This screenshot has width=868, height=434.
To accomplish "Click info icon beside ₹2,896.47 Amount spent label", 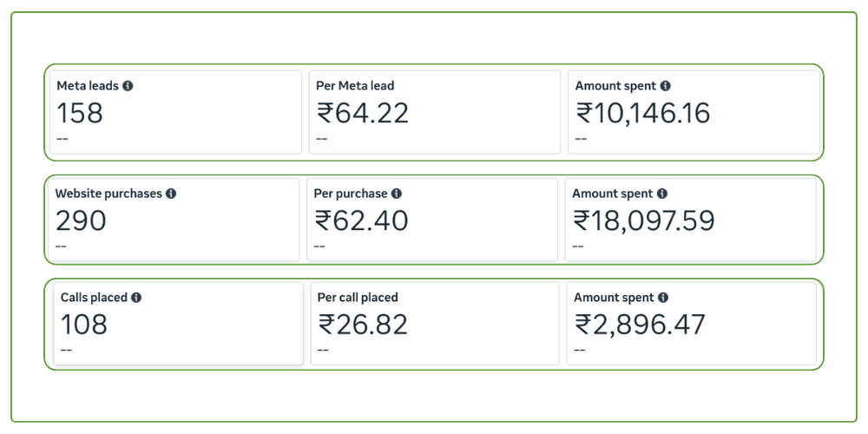I will [663, 298].
